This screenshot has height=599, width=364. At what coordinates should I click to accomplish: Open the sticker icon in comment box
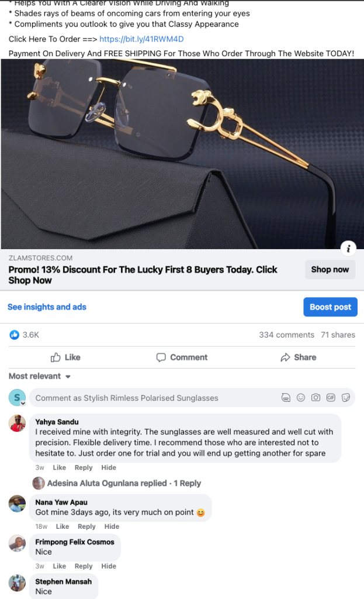tap(346, 398)
